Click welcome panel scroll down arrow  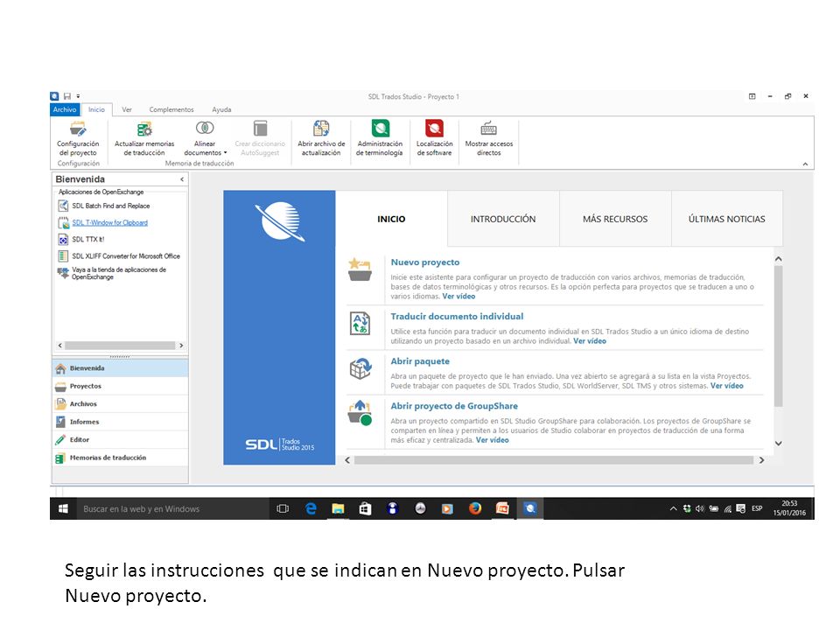click(779, 443)
